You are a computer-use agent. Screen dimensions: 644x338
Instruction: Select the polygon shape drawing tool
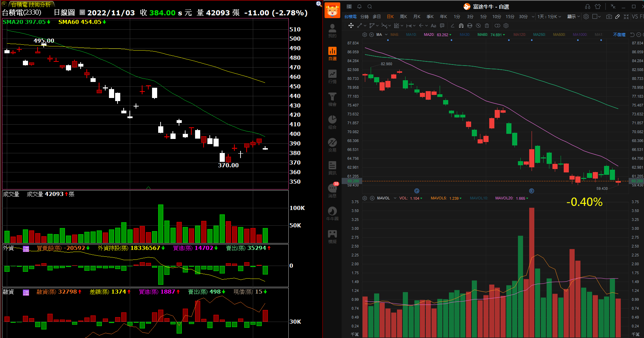tap(372, 26)
